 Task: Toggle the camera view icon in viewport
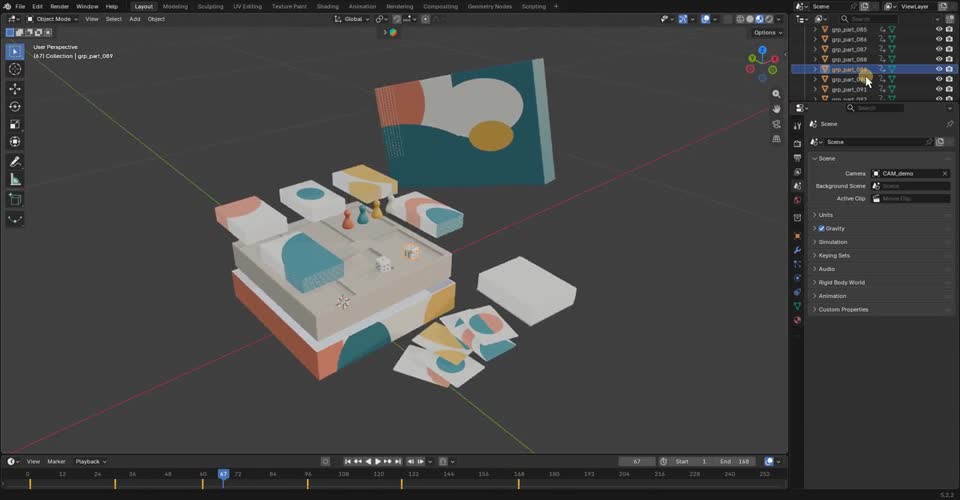coord(776,124)
